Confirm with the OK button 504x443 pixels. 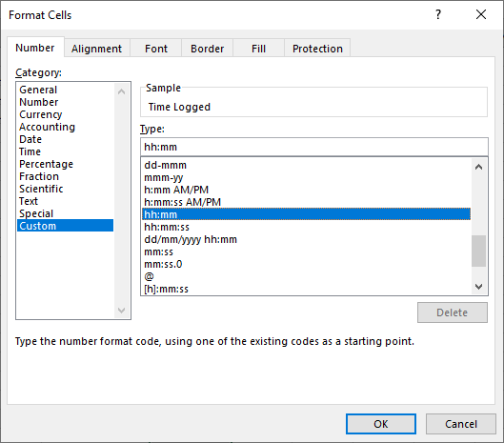381,424
